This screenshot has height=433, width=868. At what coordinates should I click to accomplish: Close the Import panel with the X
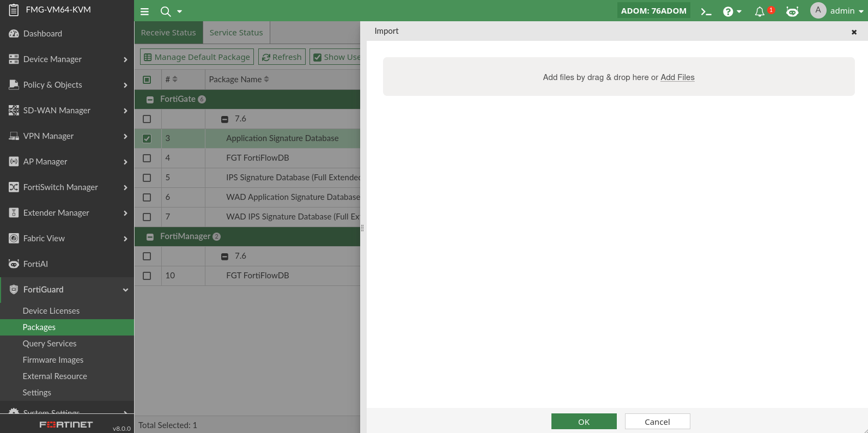pos(854,32)
